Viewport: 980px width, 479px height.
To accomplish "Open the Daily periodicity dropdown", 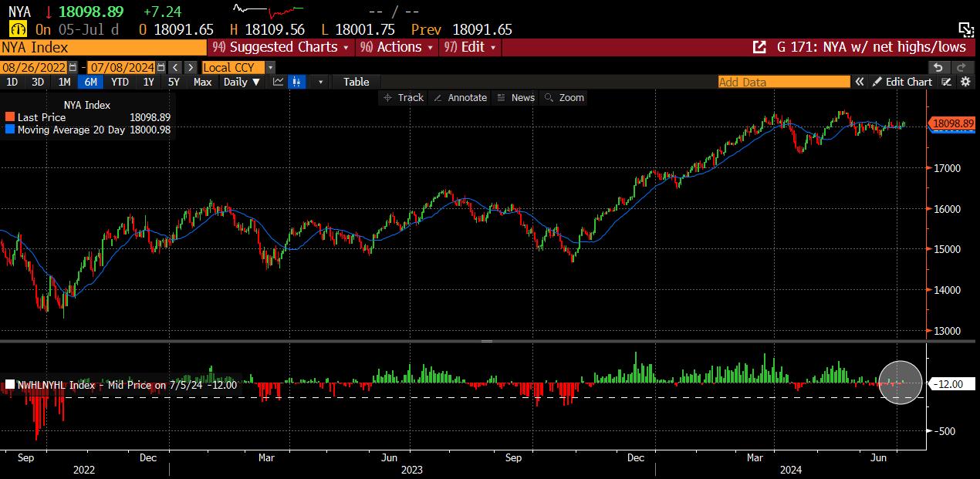I will coord(242,82).
